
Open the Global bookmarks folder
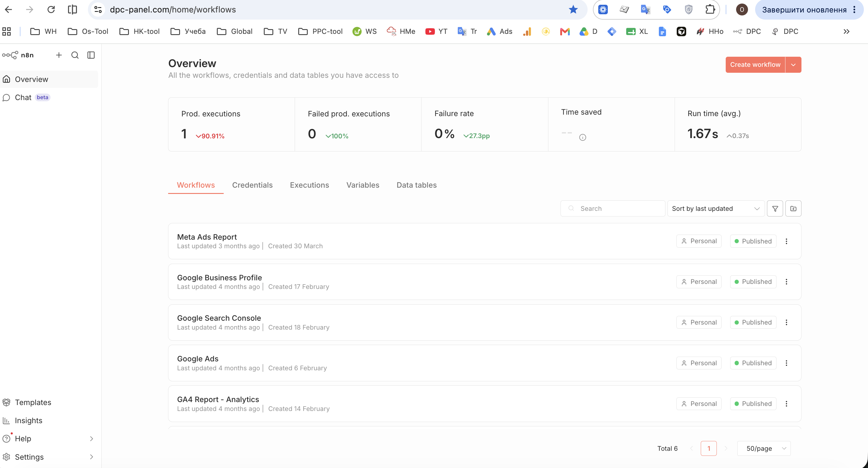click(x=234, y=31)
